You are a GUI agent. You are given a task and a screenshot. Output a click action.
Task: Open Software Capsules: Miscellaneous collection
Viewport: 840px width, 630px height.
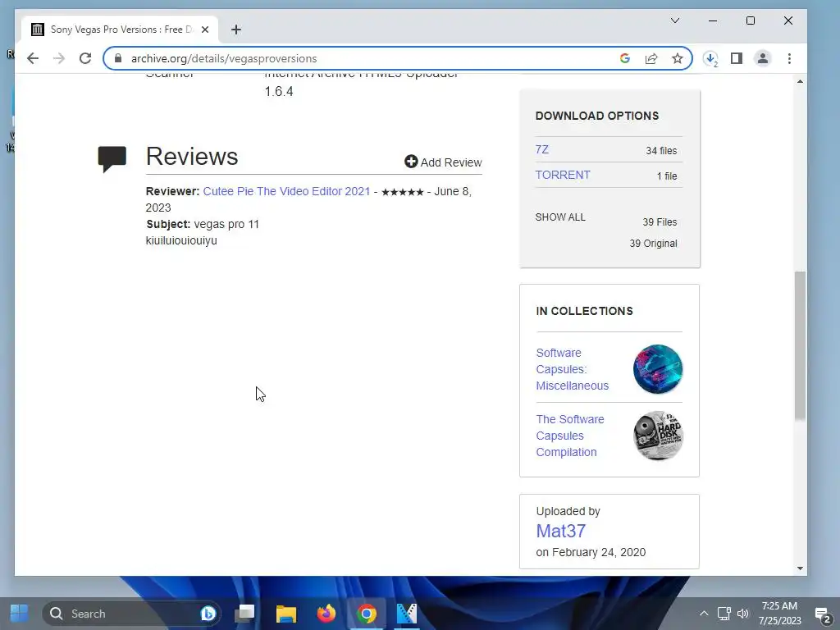pyautogui.click(x=572, y=369)
